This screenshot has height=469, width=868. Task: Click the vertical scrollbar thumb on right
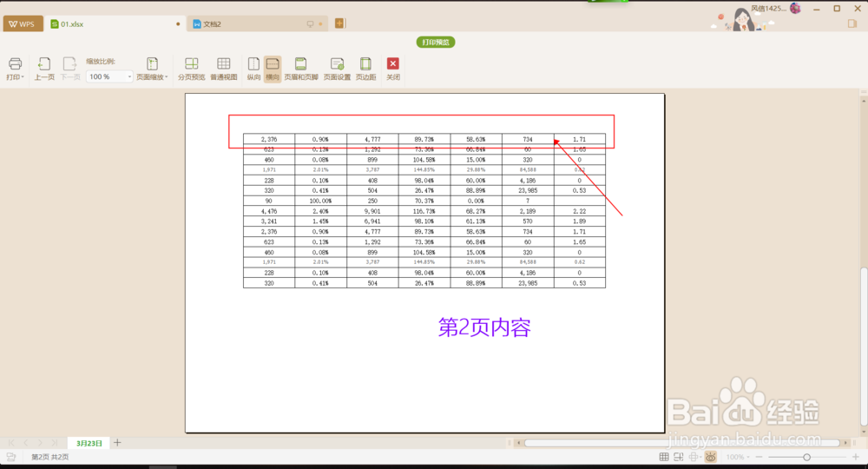pos(864,347)
